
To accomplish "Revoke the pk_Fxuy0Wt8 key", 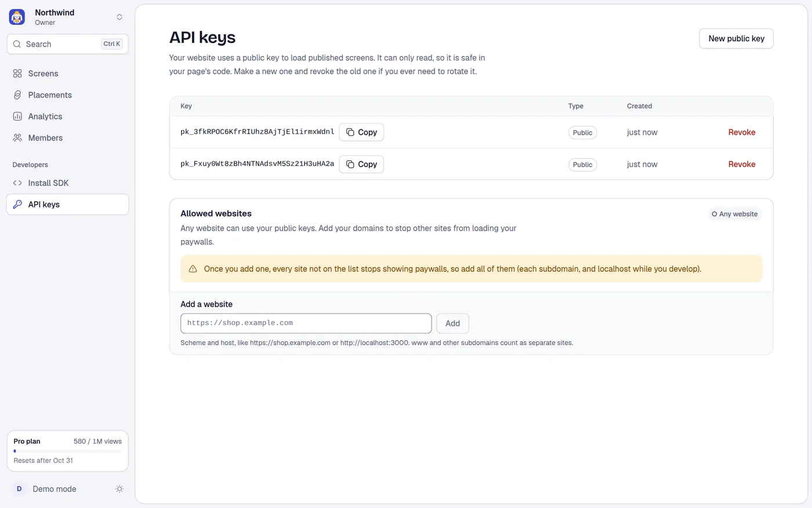I will point(742,164).
